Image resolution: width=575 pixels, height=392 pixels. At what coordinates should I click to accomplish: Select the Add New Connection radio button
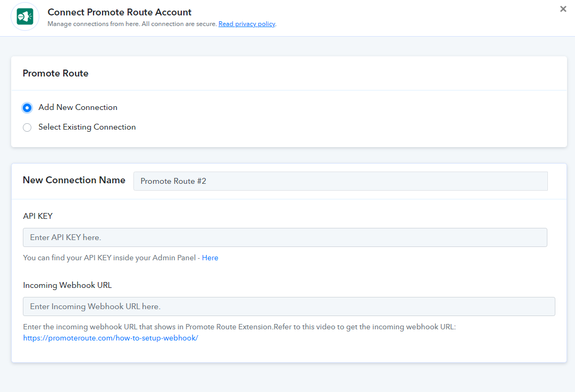tap(27, 108)
